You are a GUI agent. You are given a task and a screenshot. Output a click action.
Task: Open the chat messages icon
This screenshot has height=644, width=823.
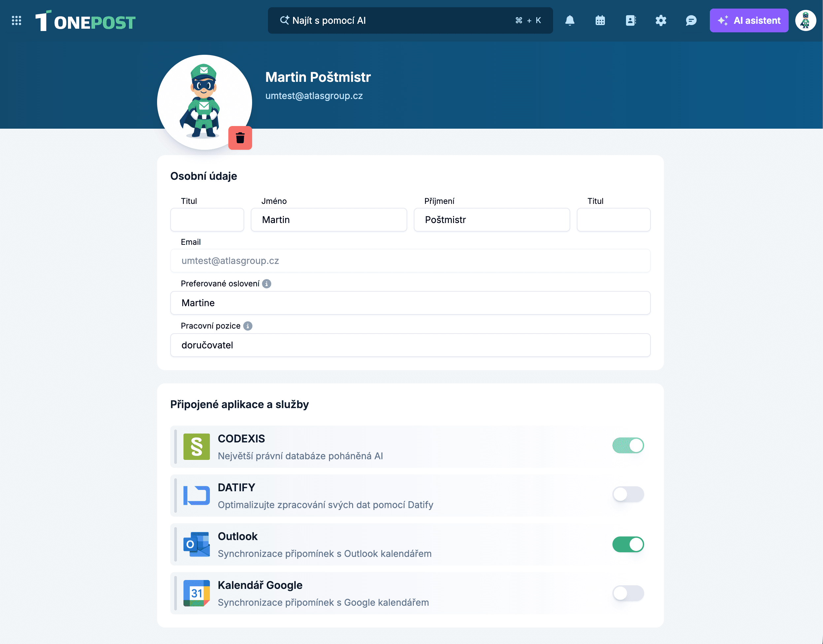691,20
